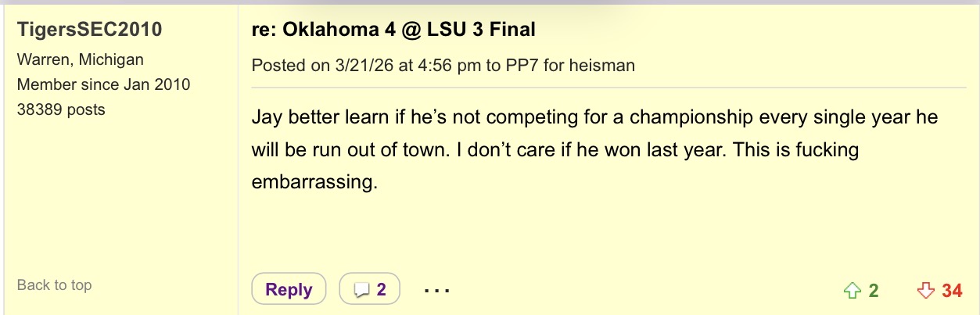Click the Reply button

pos(289,289)
